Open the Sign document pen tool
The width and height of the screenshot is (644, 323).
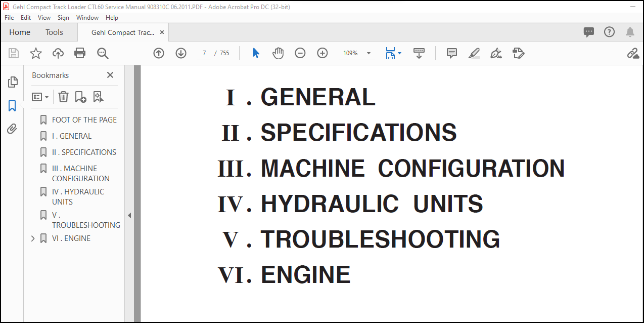(496, 53)
